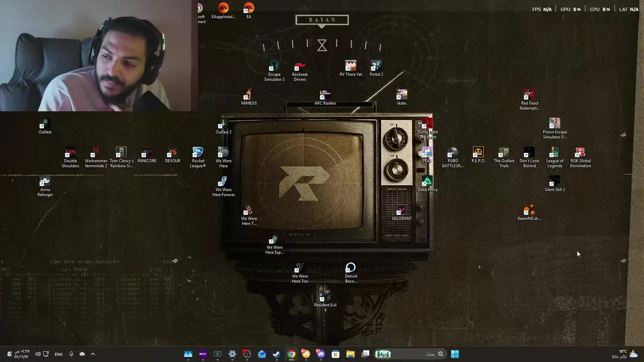644x362 pixels.
Task: Open Microsoft Store from the taskbar
Action: (336, 354)
